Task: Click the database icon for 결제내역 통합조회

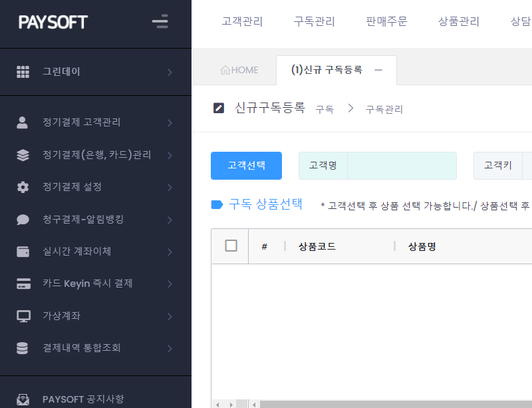Action: (22, 348)
